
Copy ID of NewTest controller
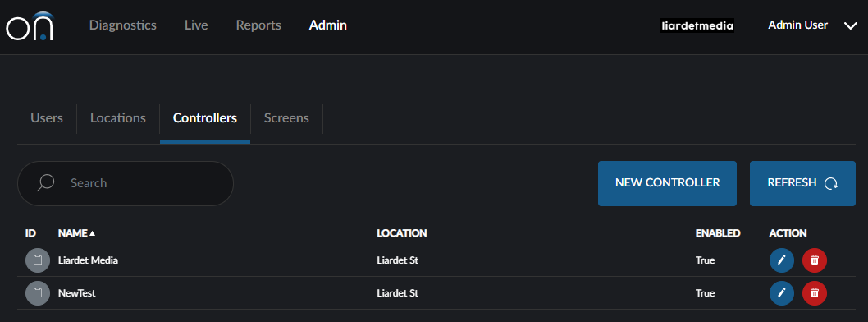[x=38, y=293]
